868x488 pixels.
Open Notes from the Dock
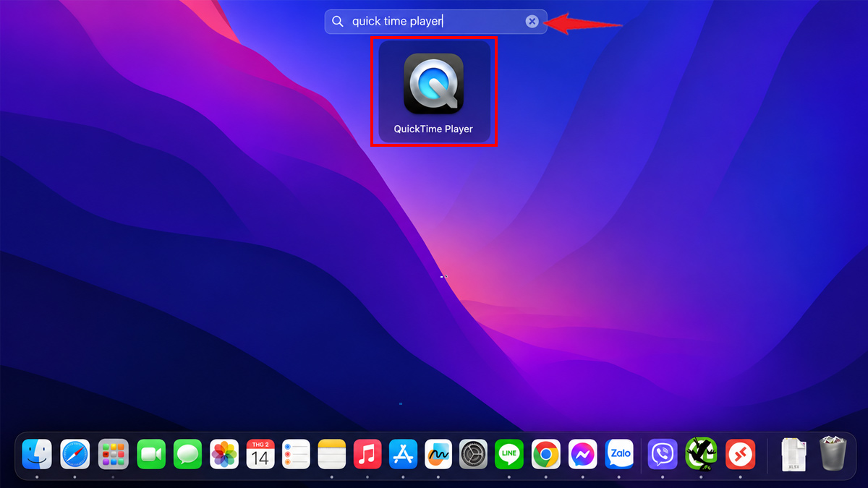[x=332, y=454]
